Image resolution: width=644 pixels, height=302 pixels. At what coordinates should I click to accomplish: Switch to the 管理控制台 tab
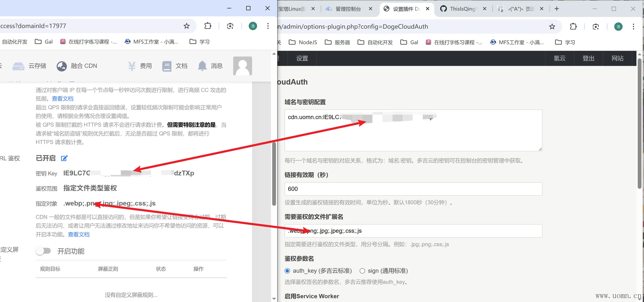pos(348,9)
